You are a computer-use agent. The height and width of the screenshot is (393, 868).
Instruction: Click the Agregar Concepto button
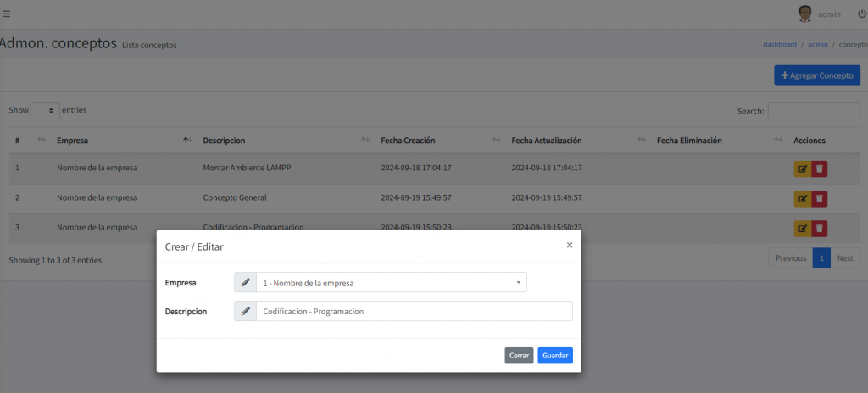(x=816, y=75)
